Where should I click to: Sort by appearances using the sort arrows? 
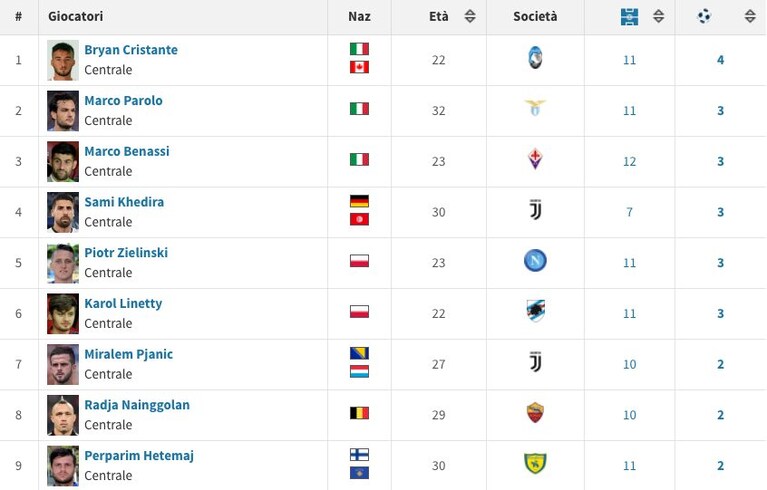(x=658, y=16)
